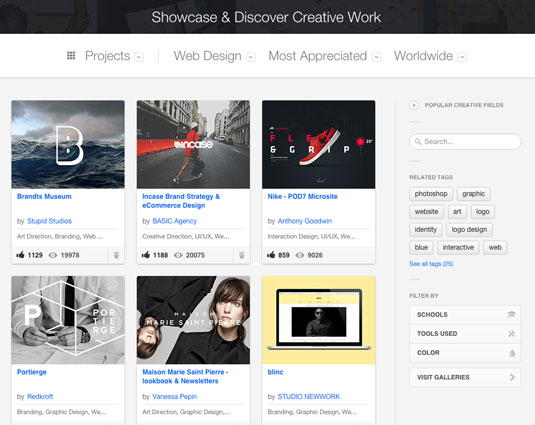Screen dimensions: 535x425
Task: Visit Redkroft profile
Action: (40, 397)
